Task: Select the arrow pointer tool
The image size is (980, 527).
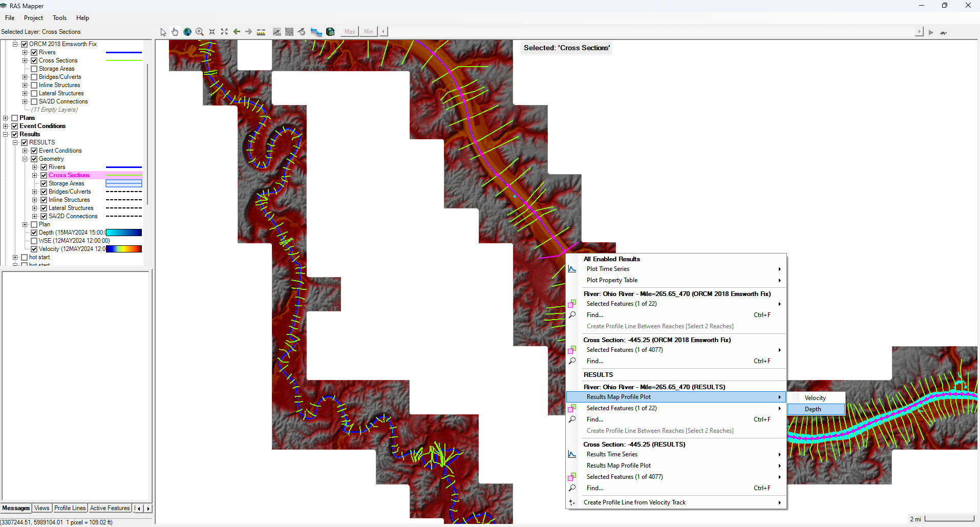Action: 163,32
